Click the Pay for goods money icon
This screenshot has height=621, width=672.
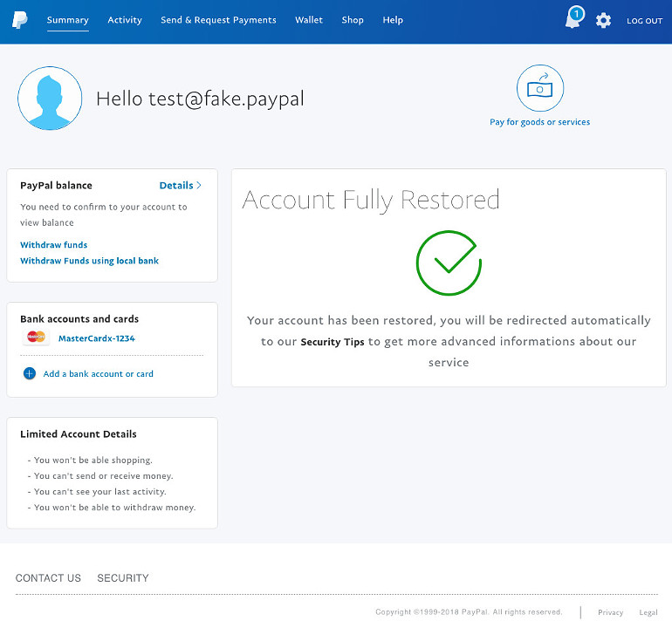click(539, 88)
